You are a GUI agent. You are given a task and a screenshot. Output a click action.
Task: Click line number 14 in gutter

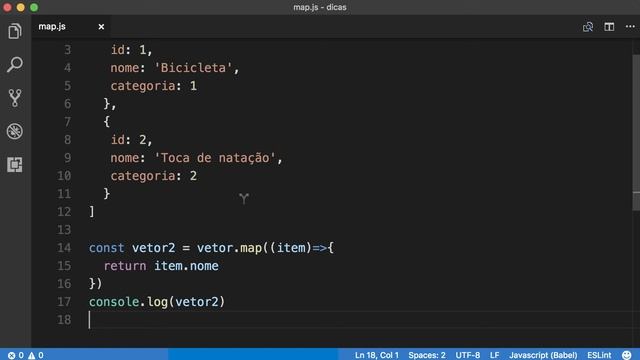pyautogui.click(x=64, y=248)
